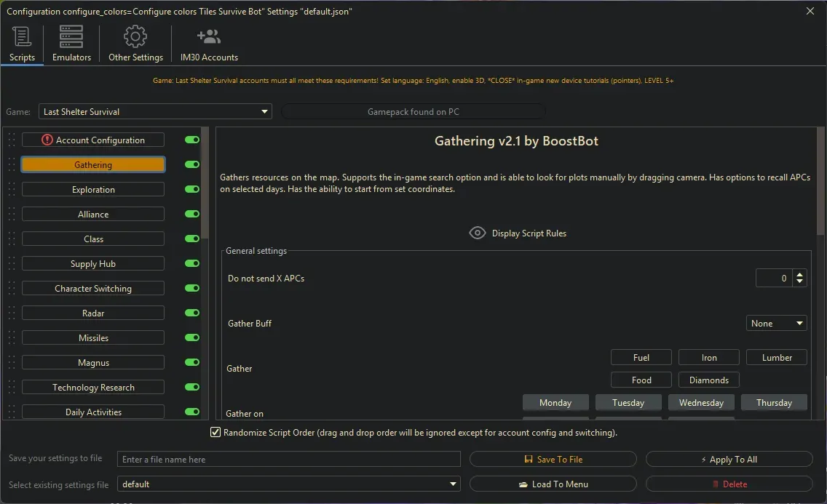Choose Fuel as gather resource
This screenshot has width=827, height=504.
(641, 358)
